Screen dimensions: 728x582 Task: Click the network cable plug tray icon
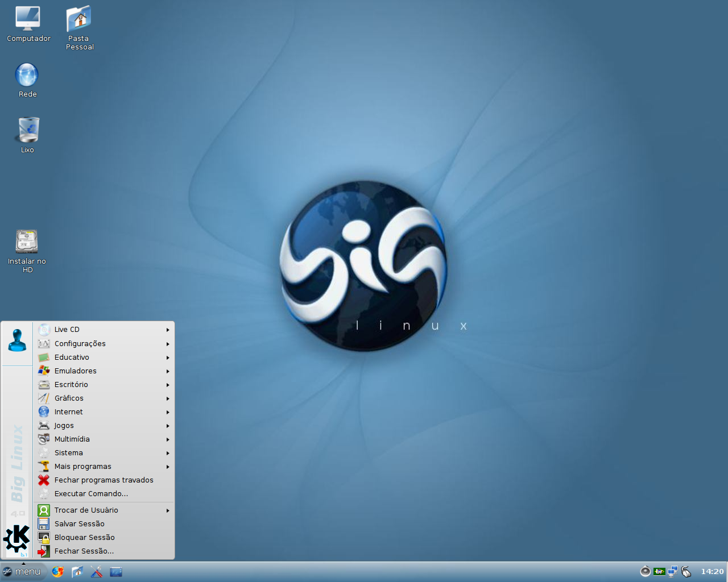tap(686, 571)
